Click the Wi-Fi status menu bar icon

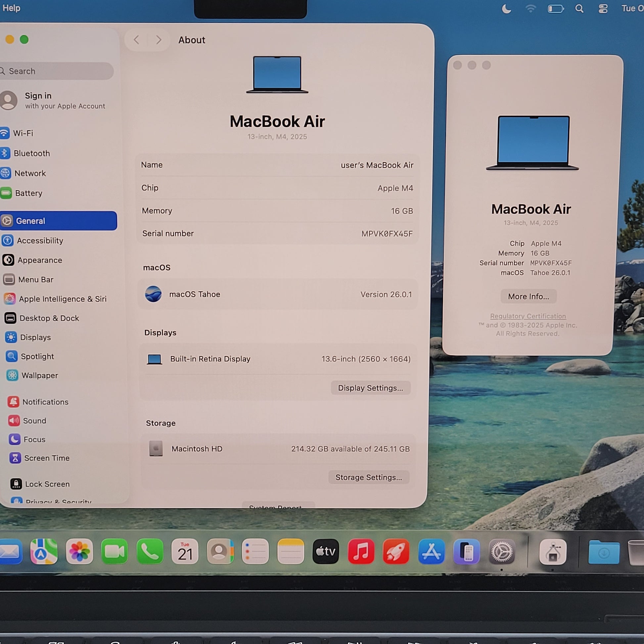(530, 9)
